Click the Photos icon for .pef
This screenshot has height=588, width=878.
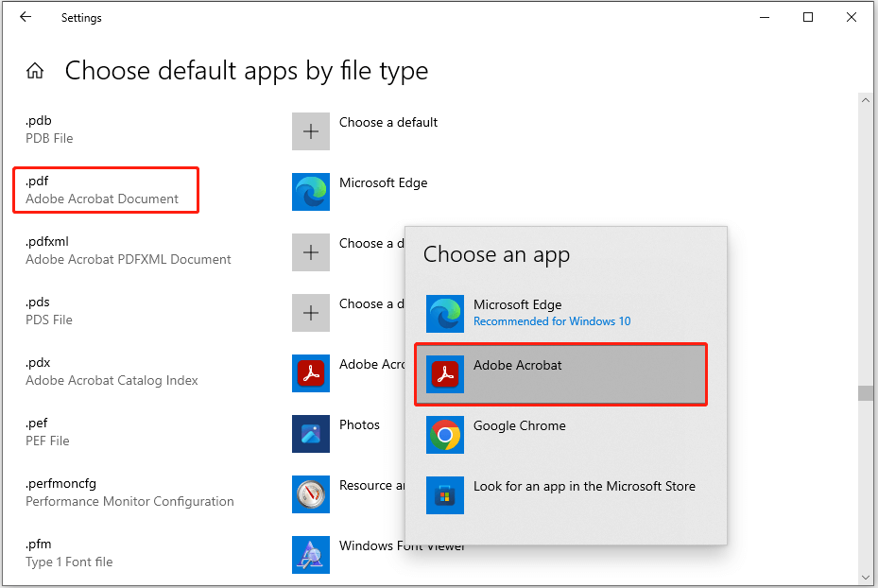click(311, 434)
